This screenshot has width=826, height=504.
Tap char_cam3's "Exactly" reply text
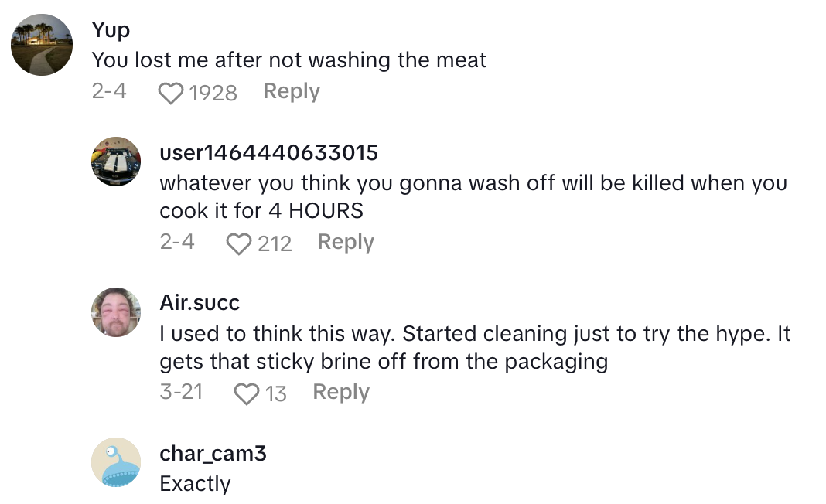(195, 484)
